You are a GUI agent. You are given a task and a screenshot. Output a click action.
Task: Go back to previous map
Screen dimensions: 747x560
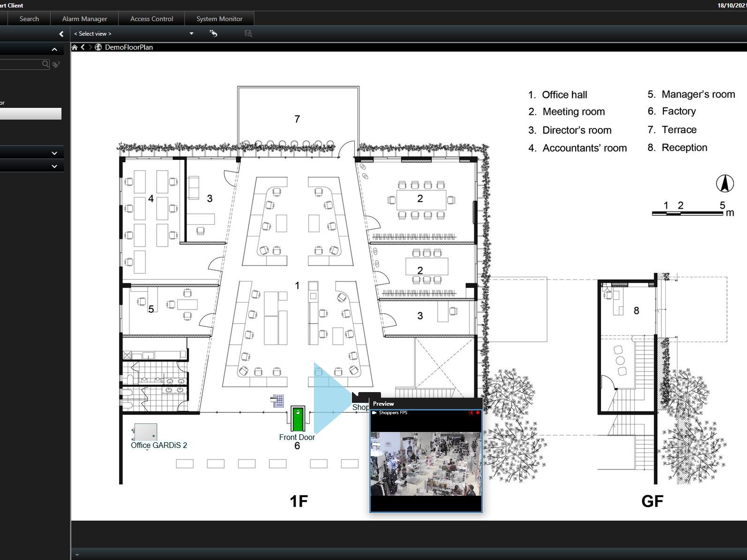pos(83,47)
